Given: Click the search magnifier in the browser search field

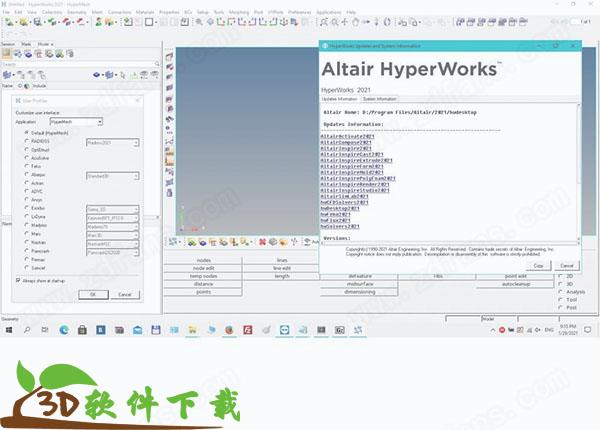Looking at the screenshot, I should [x=157, y=64].
